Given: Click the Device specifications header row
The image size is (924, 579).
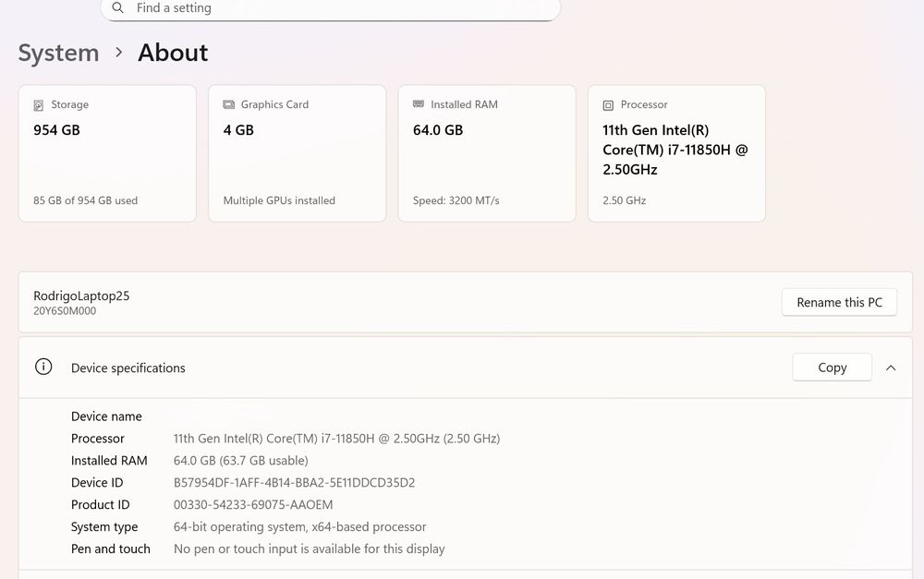Looking at the screenshot, I should point(370,368).
